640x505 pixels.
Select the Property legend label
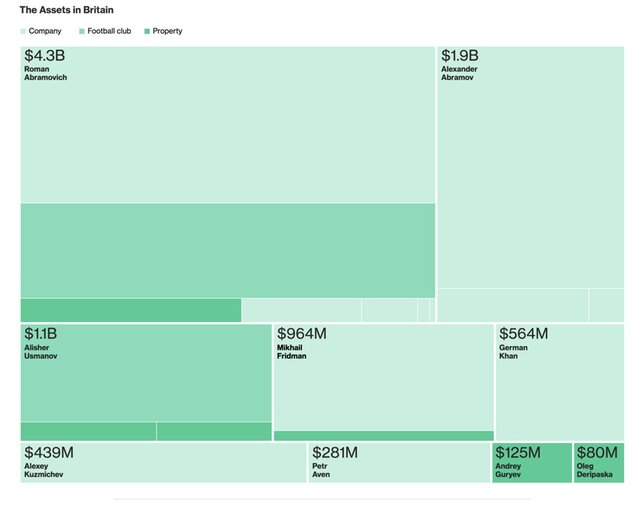(167, 31)
